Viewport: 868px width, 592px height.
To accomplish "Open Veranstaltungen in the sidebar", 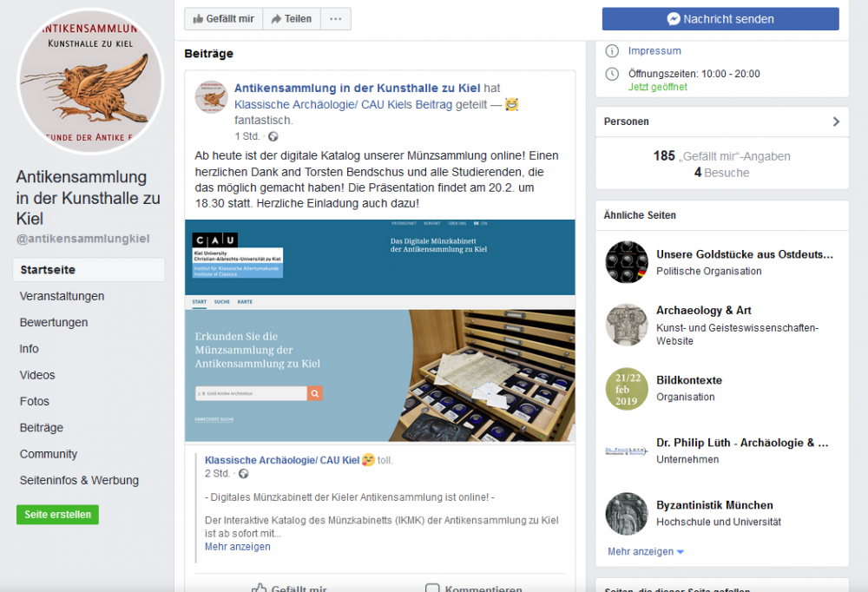I will click(x=62, y=296).
